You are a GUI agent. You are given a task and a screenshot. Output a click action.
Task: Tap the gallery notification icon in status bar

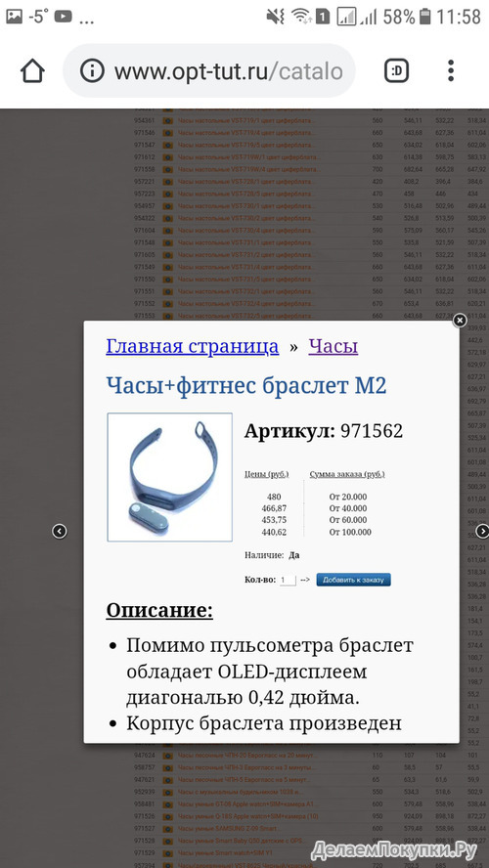14,18
